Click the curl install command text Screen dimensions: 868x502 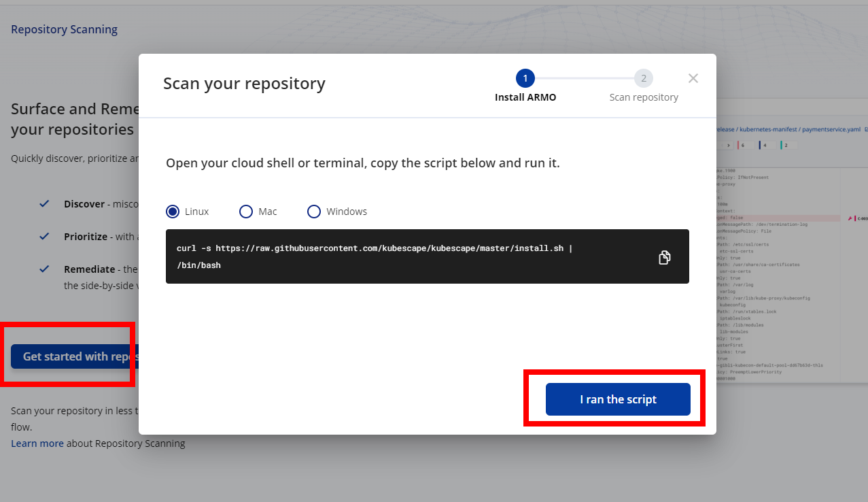pyautogui.click(x=375, y=256)
